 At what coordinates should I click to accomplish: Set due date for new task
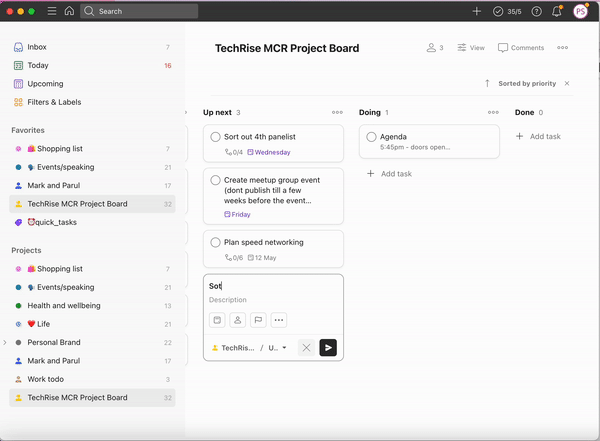pos(217,320)
